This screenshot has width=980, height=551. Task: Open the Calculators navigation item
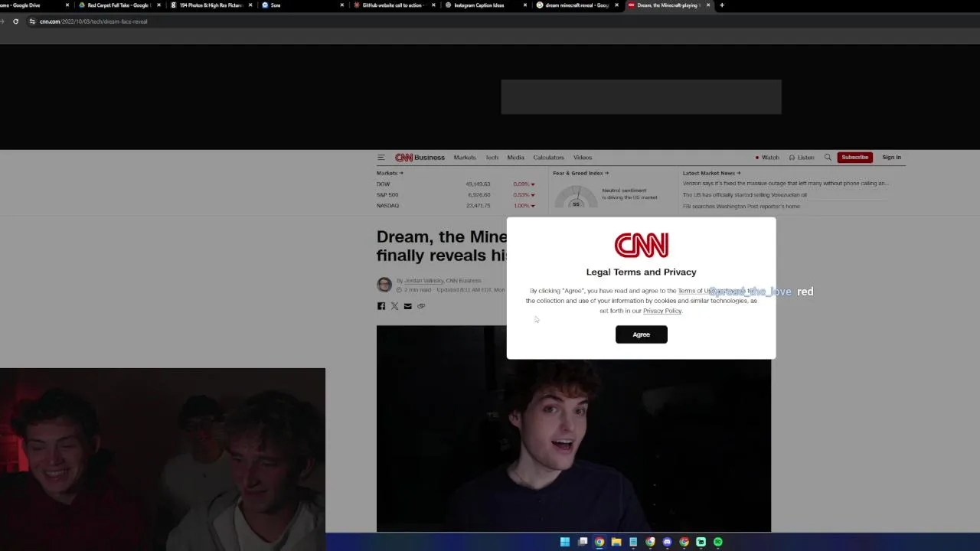click(548, 158)
